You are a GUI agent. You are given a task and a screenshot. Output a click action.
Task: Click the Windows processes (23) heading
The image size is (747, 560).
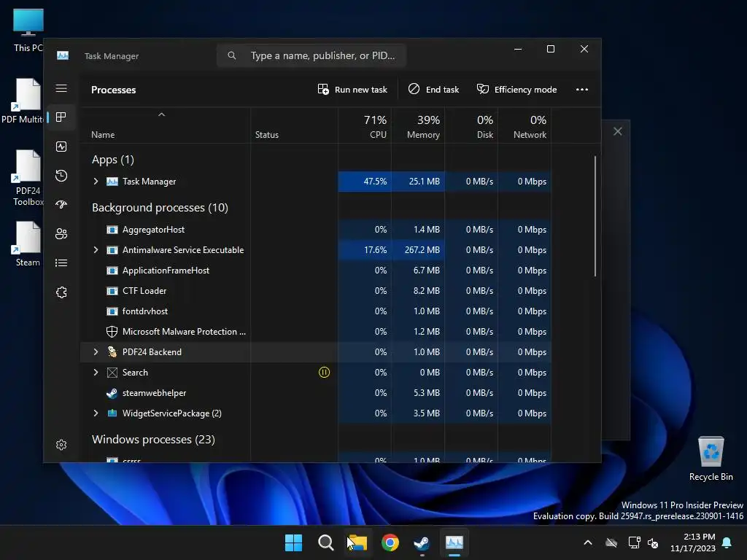tap(153, 440)
